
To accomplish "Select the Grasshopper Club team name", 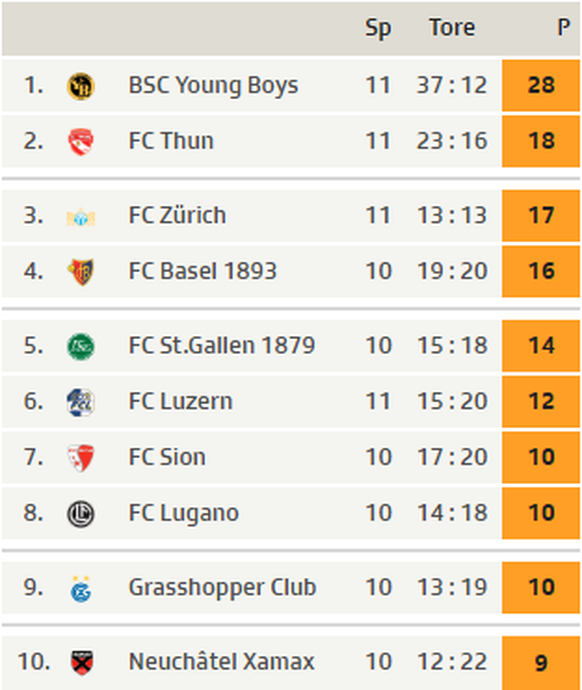I will tap(222, 588).
